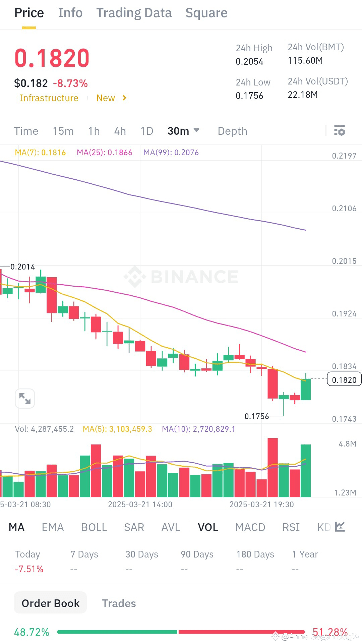
Task: Enable the BOLL indicator
Action: point(94,527)
